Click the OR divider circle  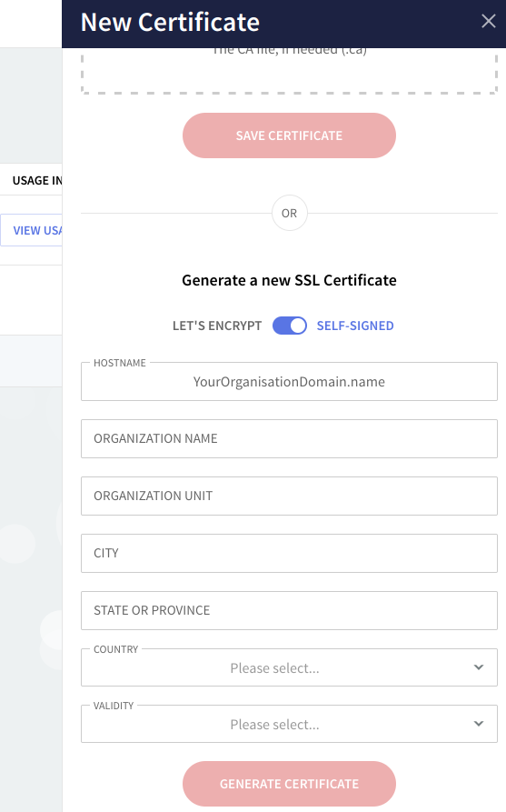click(x=290, y=213)
